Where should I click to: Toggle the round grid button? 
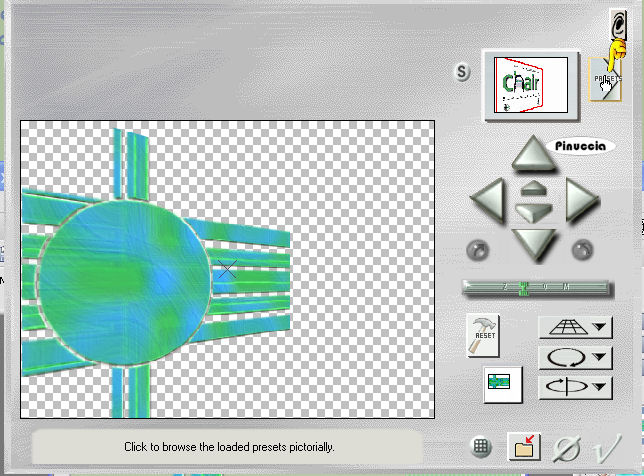481,446
